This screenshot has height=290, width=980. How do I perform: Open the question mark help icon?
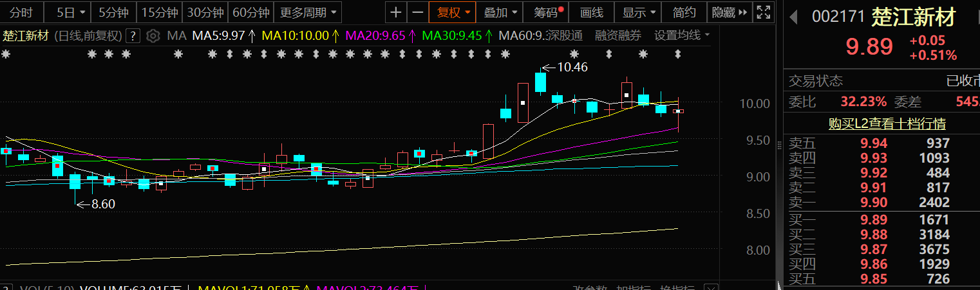point(133,36)
